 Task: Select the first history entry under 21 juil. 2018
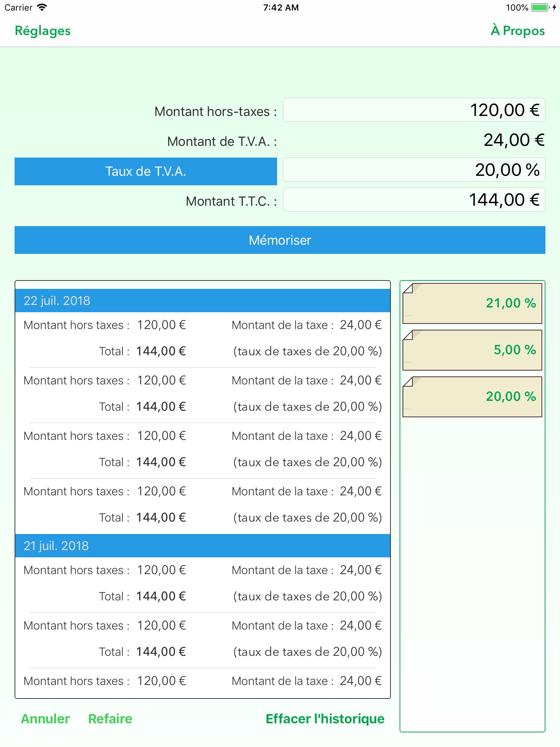(x=203, y=585)
